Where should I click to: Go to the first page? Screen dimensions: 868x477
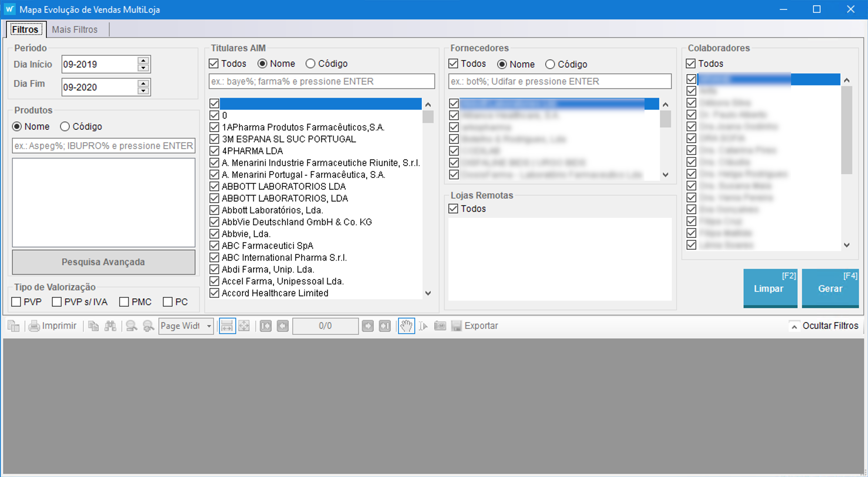tap(265, 326)
